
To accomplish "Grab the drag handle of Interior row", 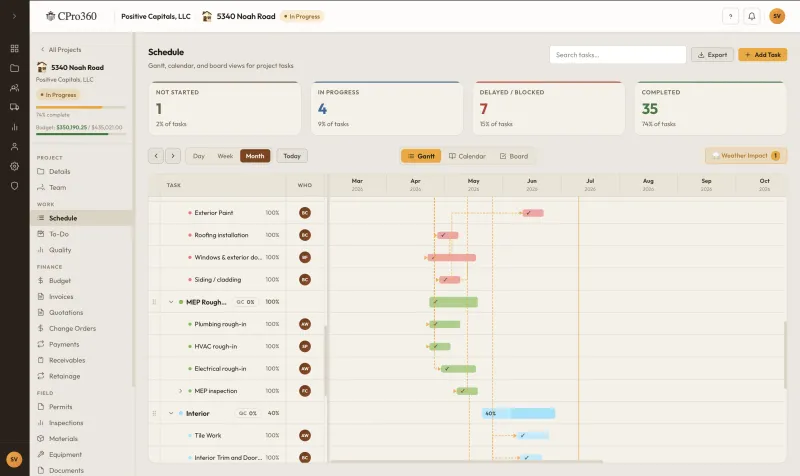I will coord(154,413).
